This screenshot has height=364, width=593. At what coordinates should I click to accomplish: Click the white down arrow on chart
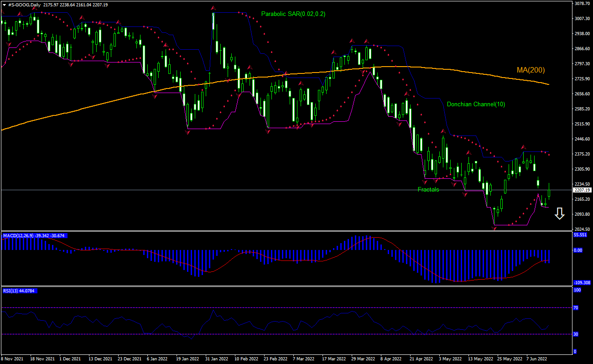pos(560,213)
